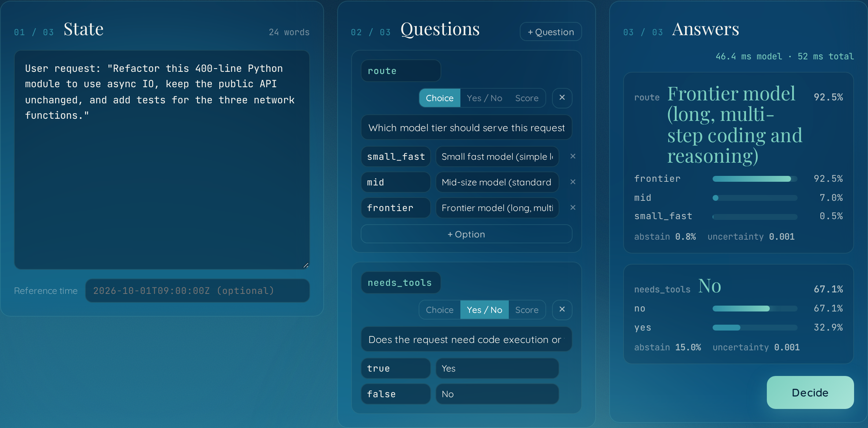Grab the resize handle of the State textarea
Screen dimensions: 868x428
pos(306,265)
